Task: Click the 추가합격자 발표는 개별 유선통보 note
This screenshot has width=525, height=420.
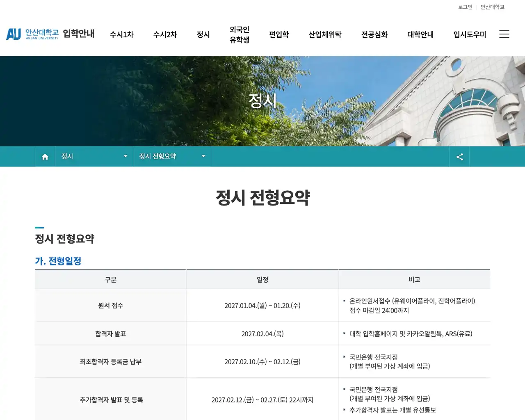Action: (393, 410)
